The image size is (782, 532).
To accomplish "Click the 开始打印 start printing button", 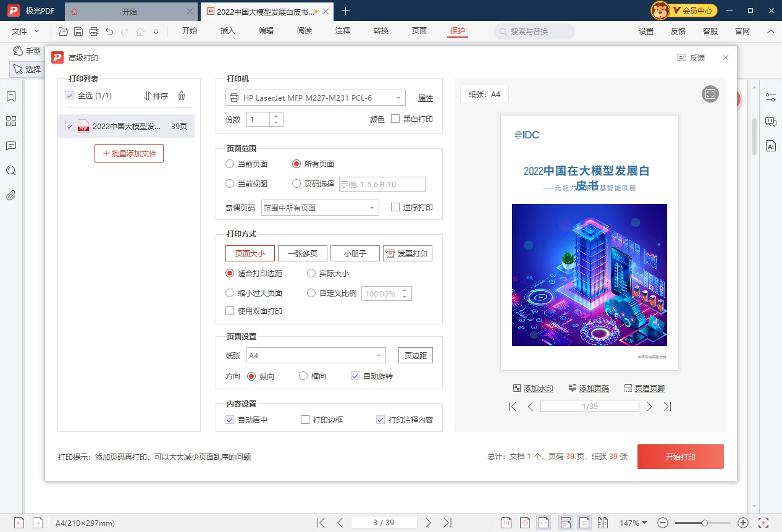I will coord(680,457).
